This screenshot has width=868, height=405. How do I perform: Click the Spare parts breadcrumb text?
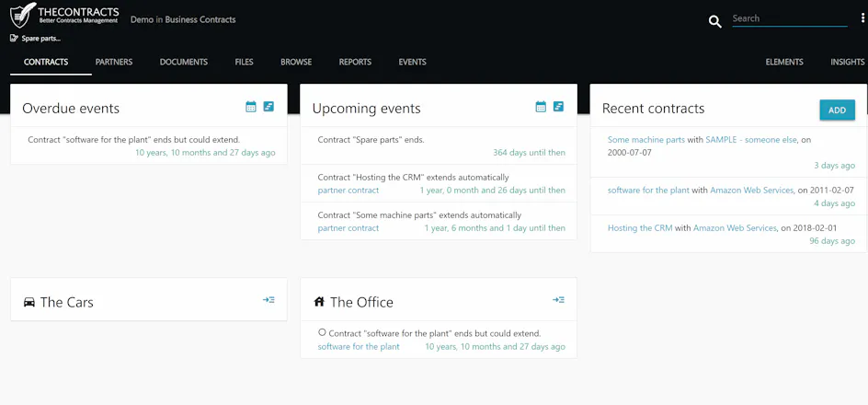pyautogui.click(x=41, y=39)
